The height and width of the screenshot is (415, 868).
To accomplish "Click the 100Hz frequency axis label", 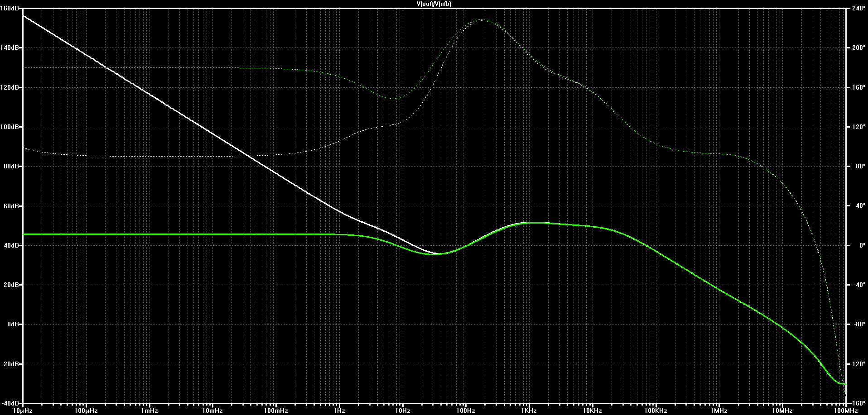I will coord(465,411).
